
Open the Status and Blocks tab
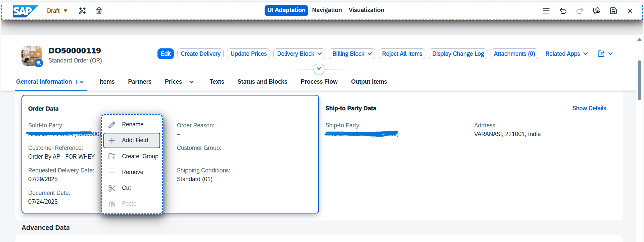point(262,82)
